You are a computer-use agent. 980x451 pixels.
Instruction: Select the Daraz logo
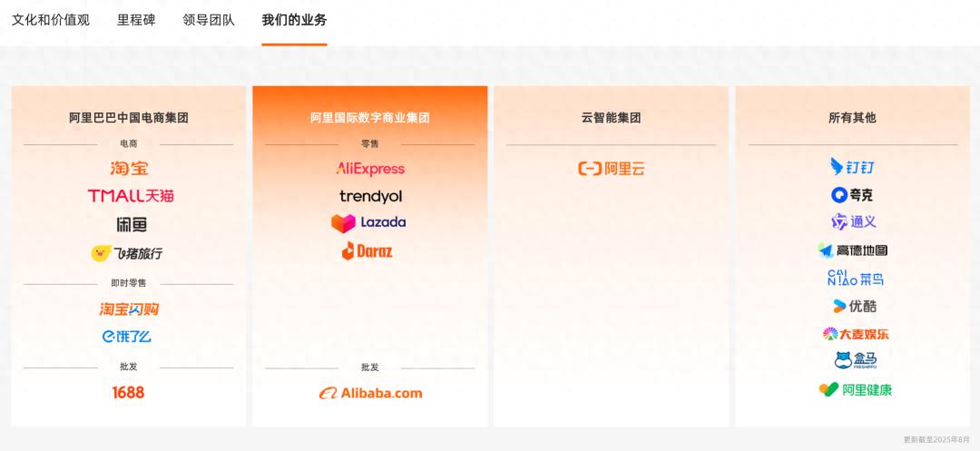[367, 251]
